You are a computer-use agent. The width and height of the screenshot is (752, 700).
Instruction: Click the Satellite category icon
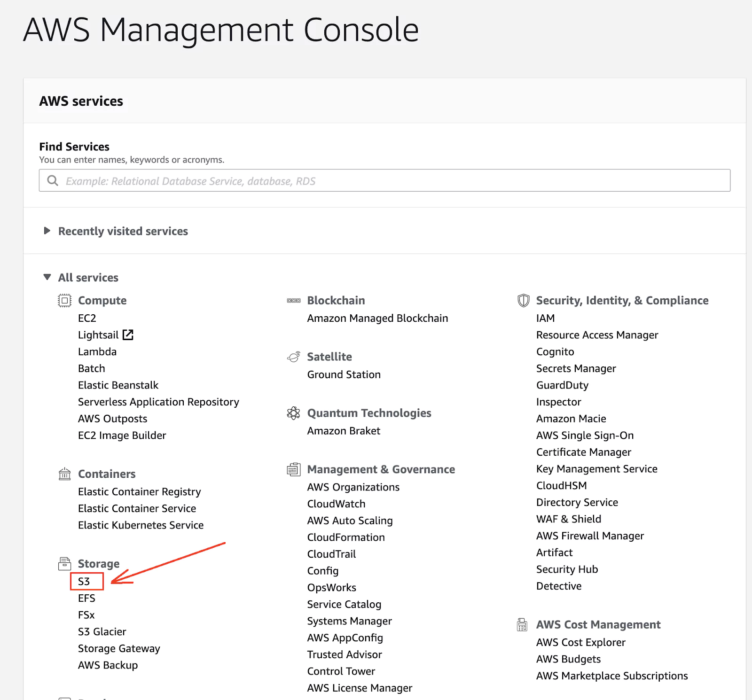point(294,357)
